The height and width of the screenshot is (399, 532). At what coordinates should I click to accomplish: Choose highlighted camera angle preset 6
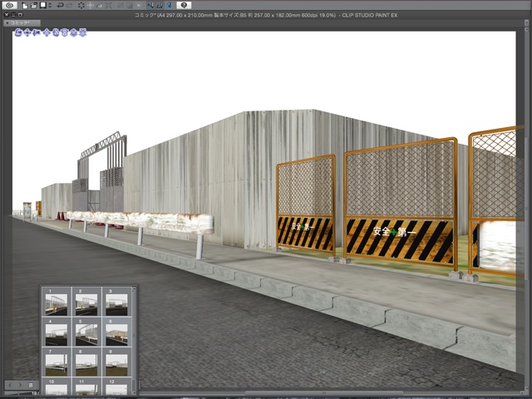(116, 332)
